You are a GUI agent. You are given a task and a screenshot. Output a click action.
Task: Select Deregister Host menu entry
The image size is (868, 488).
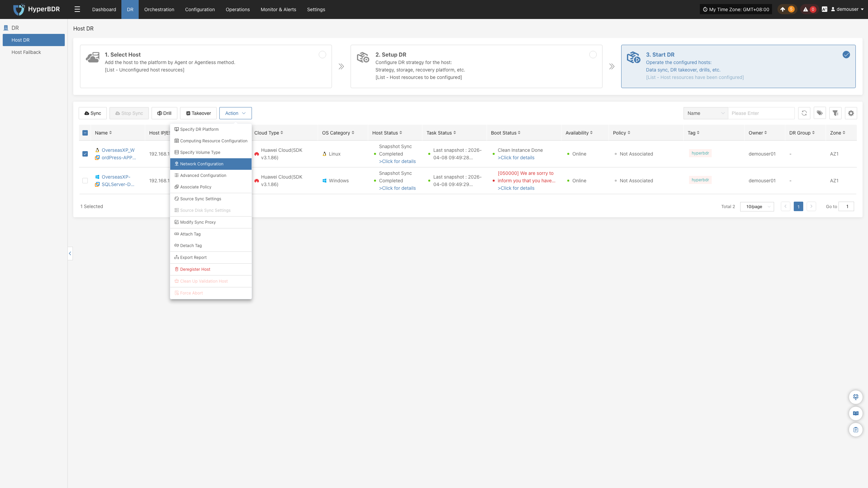pos(211,269)
